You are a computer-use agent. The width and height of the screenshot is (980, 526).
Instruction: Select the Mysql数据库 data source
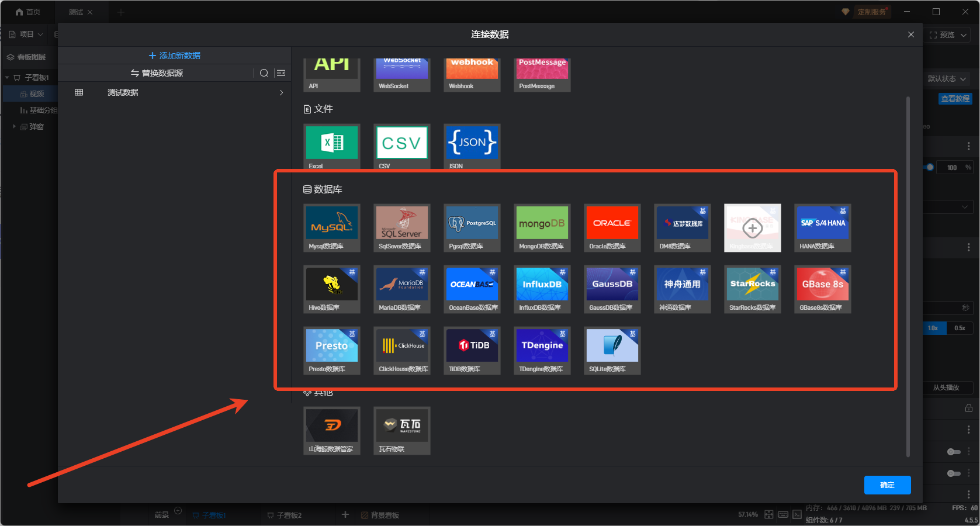click(x=332, y=228)
